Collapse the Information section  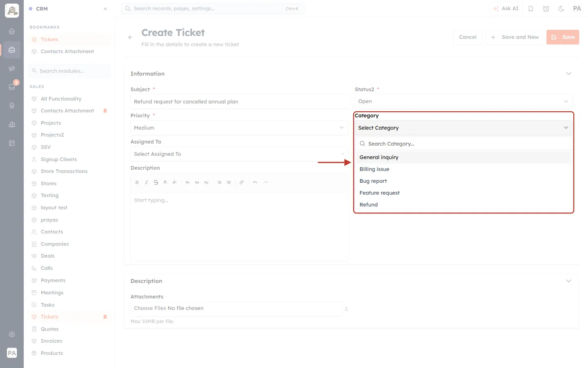tap(568, 74)
